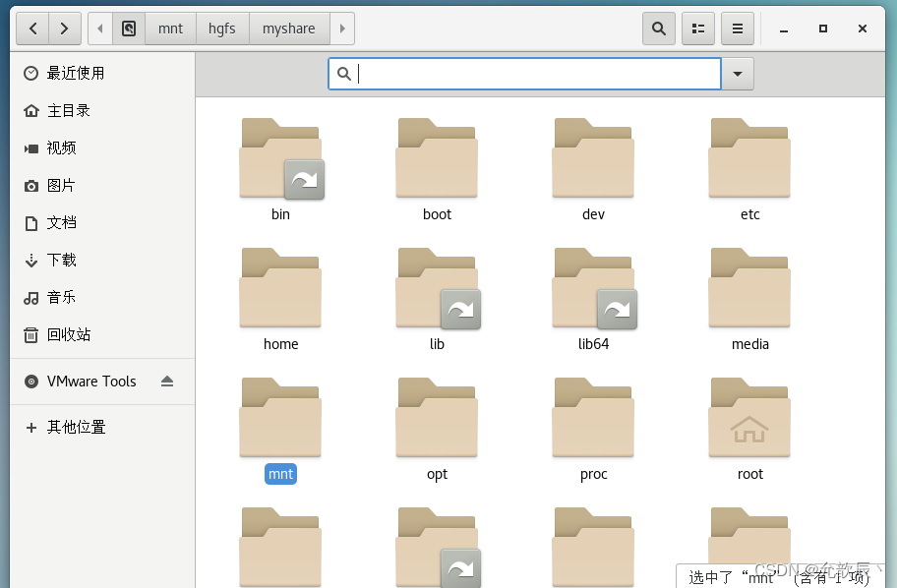Click the proc folder name text

(594, 475)
